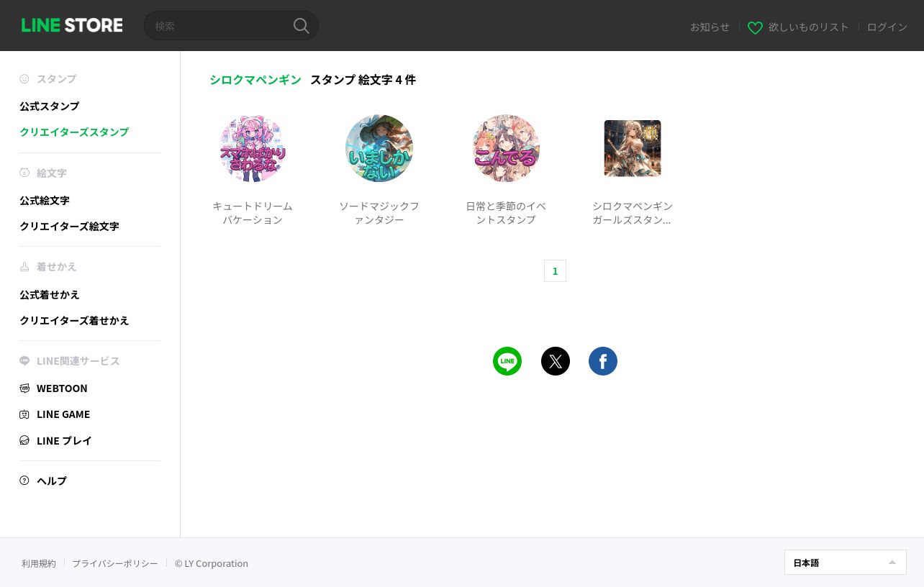Open クリエイターズ着せかえ in sidebar

(74, 320)
